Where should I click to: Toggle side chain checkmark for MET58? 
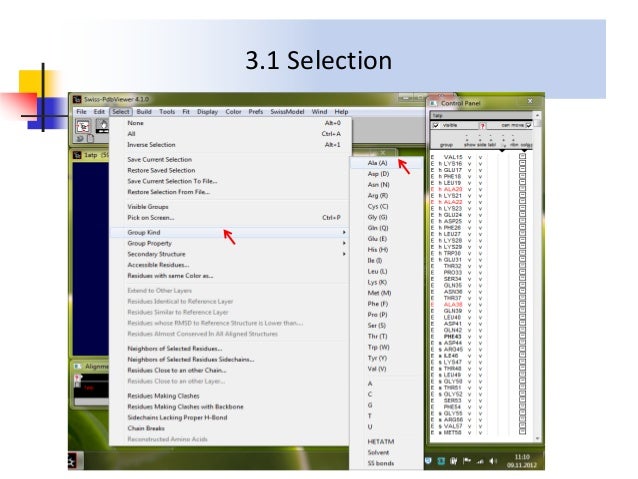tap(480, 433)
